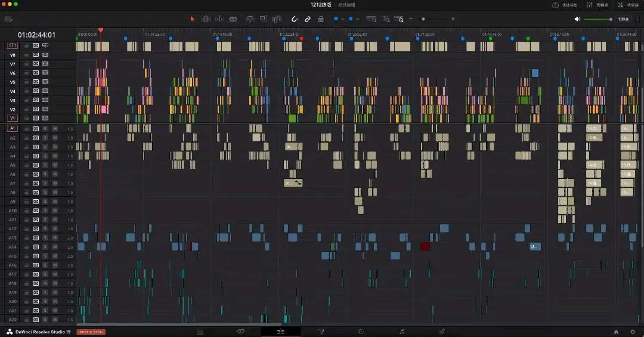Screen dimensions: 644x337
Task: Toggle the Position Lock padlock
Action: 321,19
